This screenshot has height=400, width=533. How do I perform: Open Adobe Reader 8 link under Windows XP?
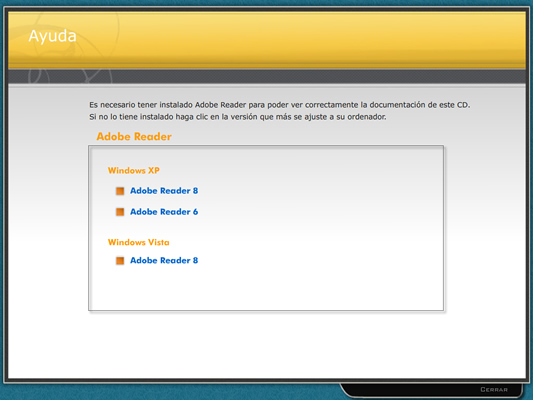164,191
